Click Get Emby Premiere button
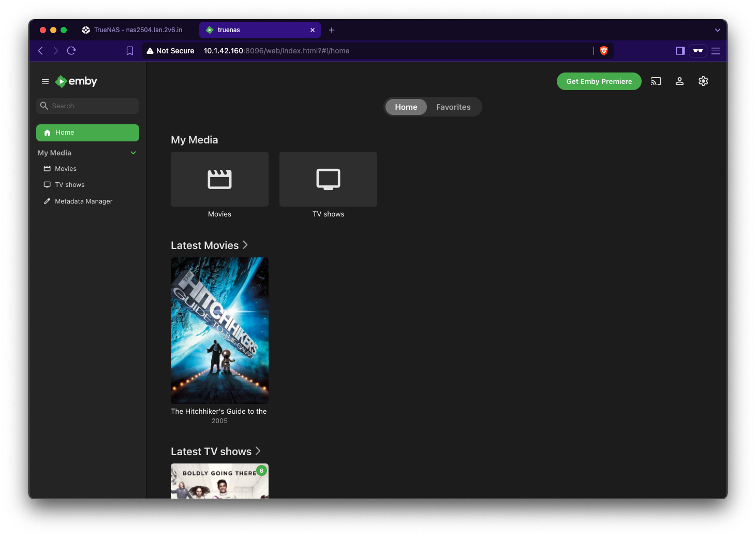756x537 pixels. tap(599, 81)
